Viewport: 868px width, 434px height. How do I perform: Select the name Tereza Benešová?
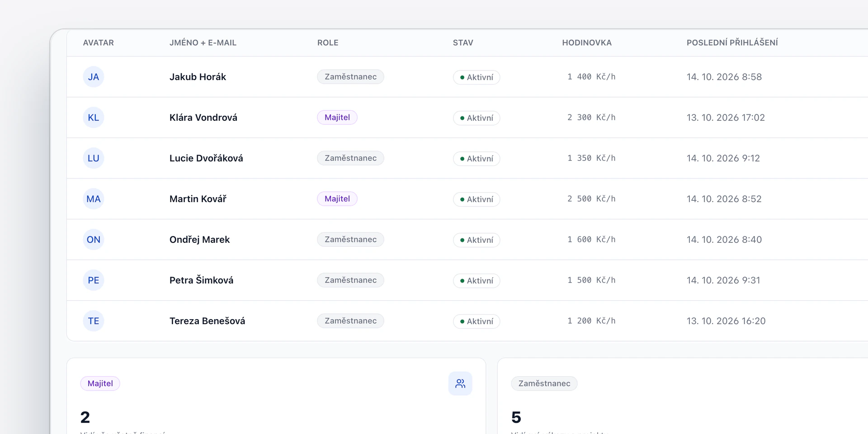(208, 321)
